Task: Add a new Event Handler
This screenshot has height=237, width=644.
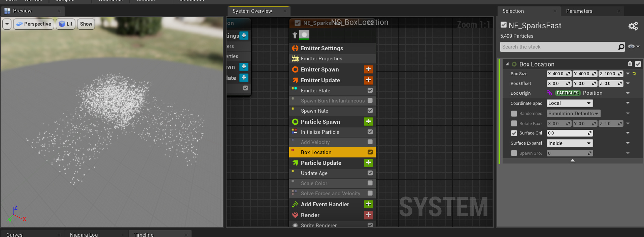Action: pos(368,204)
